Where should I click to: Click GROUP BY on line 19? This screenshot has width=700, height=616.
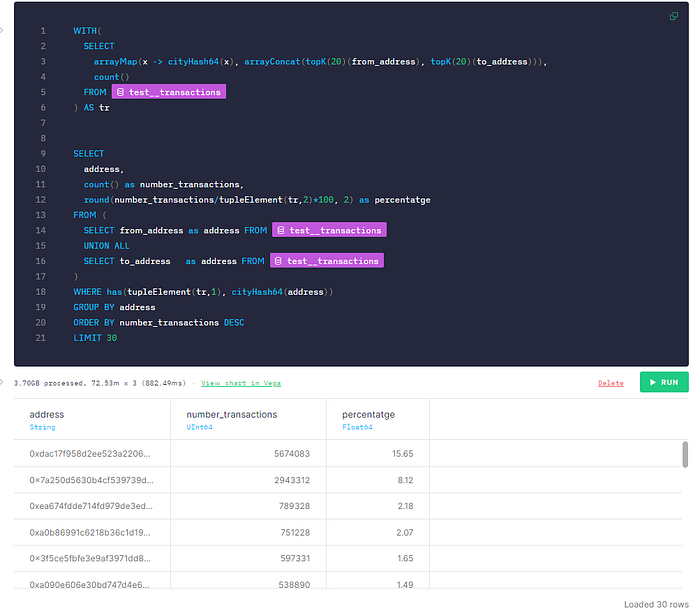click(94, 307)
